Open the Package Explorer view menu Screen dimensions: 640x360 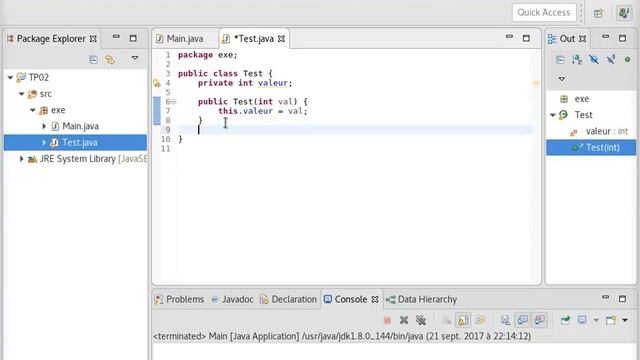click(135, 58)
